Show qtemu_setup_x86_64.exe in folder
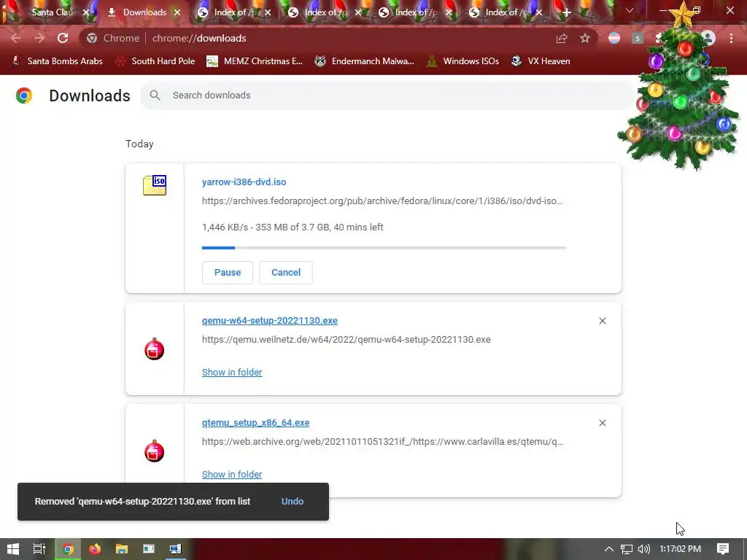747x560 pixels. [232, 474]
